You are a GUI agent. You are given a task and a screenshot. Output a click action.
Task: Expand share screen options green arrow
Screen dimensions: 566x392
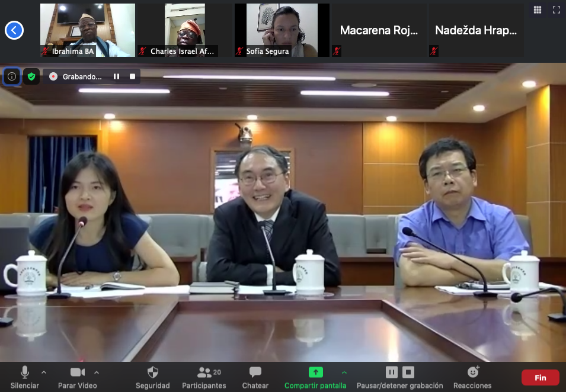[x=344, y=372]
